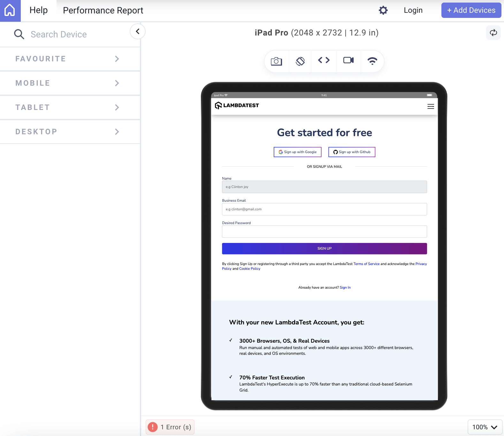Click the home icon
The image size is (504, 436).
(x=10, y=11)
